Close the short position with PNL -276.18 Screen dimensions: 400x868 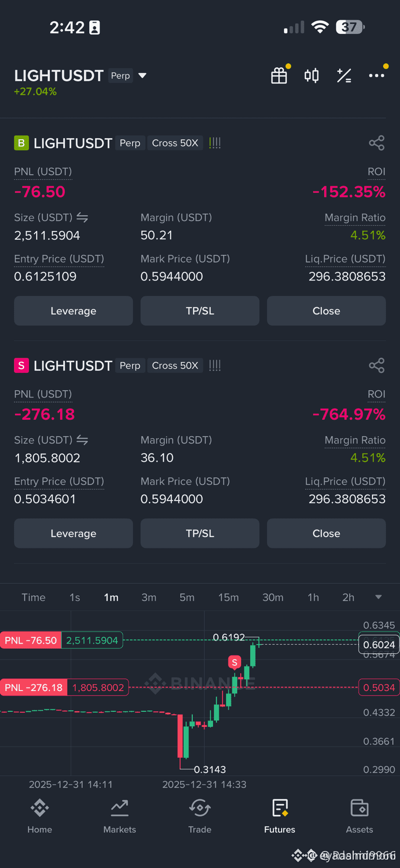point(327,533)
